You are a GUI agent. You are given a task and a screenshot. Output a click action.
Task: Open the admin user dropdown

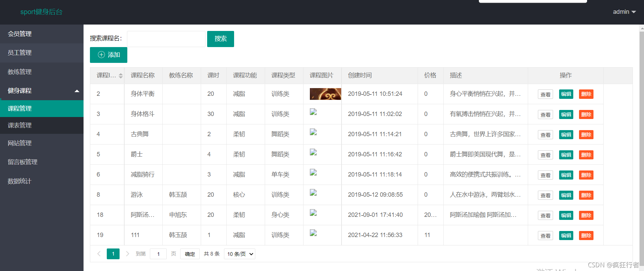tap(624, 12)
